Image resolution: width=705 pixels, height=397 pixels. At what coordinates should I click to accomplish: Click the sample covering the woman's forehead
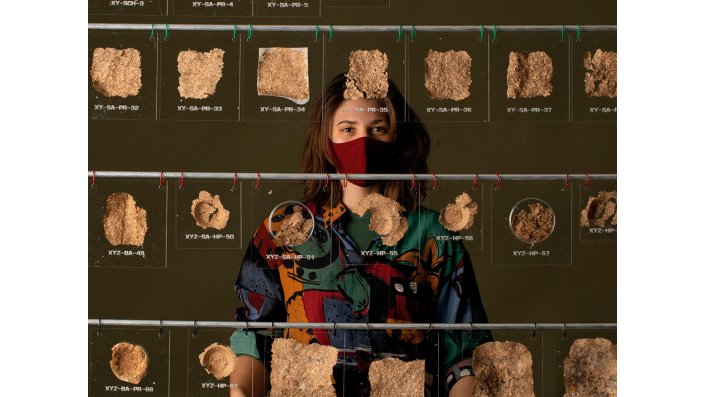pyautogui.click(x=366, y=75)
